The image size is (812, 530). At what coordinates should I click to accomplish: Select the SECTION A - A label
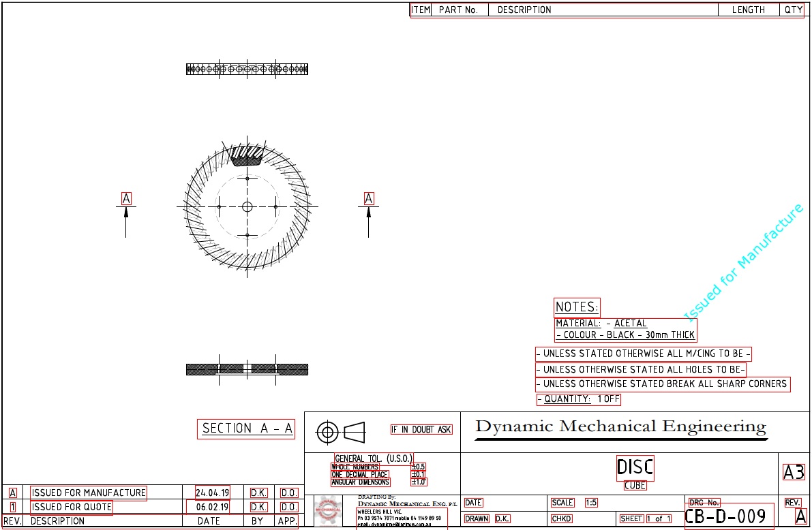(x=247, y=428)
